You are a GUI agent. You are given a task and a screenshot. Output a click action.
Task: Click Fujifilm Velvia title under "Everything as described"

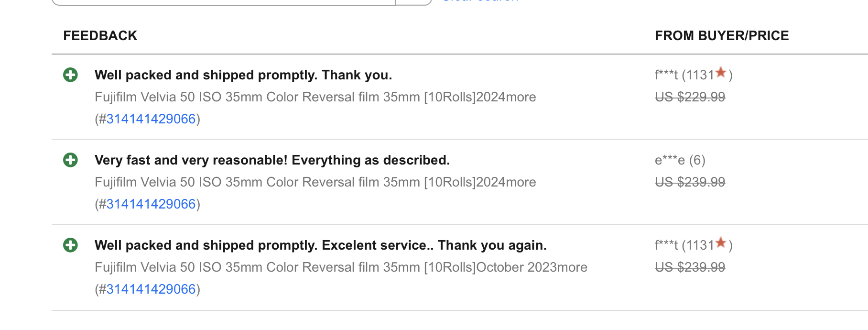(315, 182)
